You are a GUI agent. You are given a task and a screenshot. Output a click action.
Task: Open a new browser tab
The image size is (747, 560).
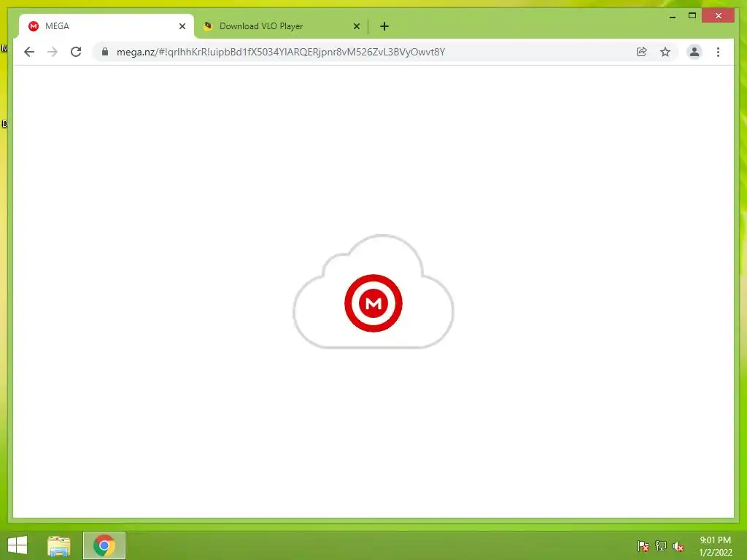(384, 26)
